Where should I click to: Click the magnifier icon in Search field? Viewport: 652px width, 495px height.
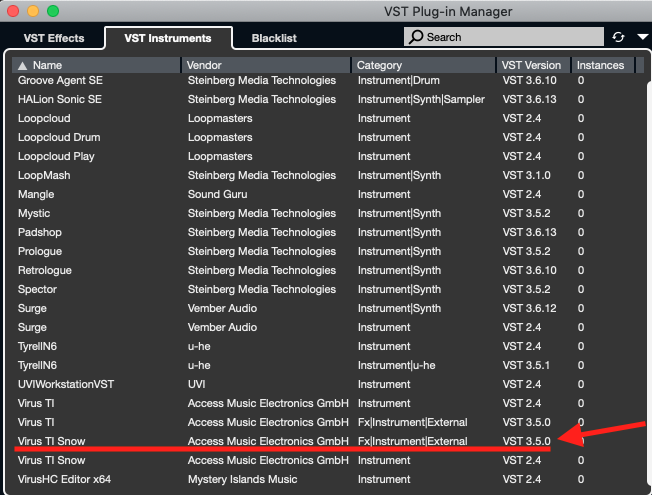coord(416,37)
